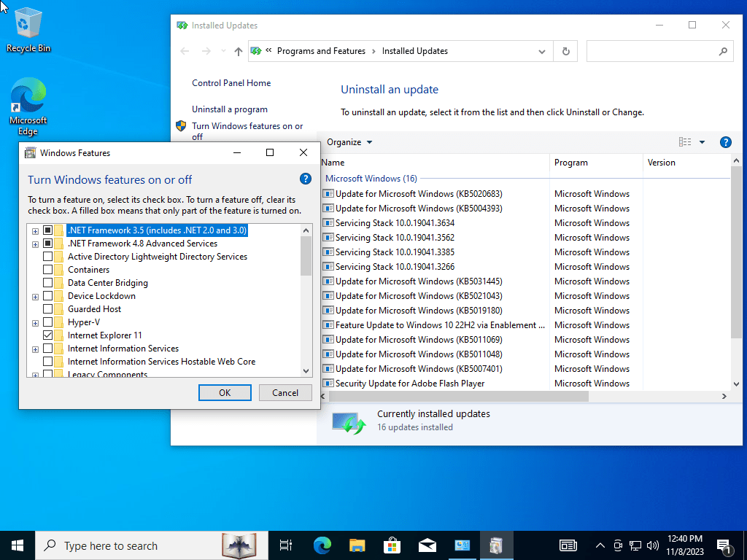The width and height of the screenshot is (747, 560).
Task: Refresh the Installed Updates address bar
Action: [565, 51]
